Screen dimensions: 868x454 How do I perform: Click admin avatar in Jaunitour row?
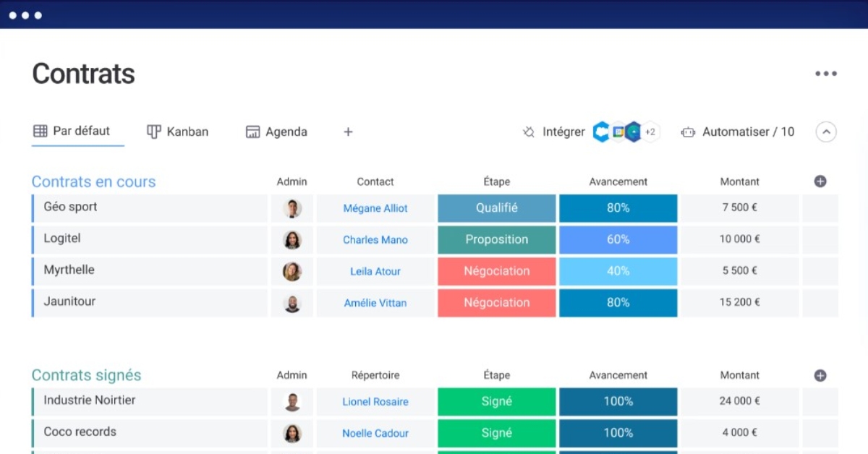click(x=292, y=304)
